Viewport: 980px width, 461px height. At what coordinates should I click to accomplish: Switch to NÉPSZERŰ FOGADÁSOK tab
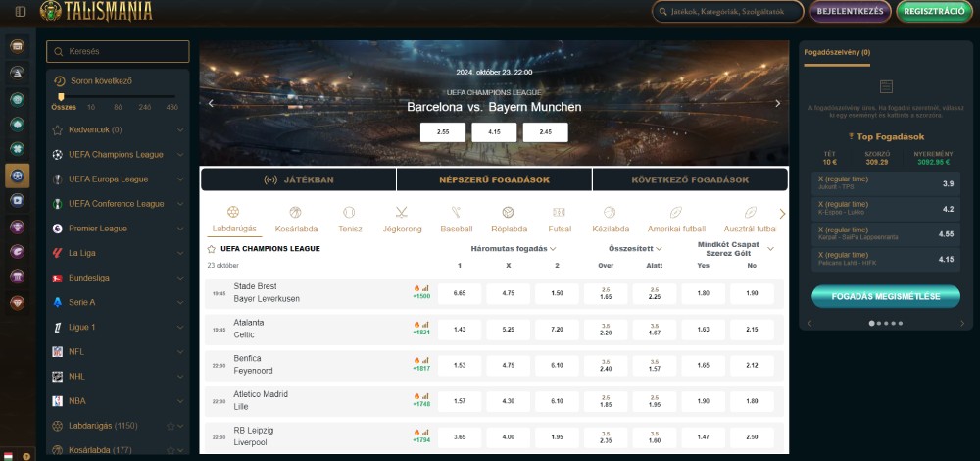point(494,179)
